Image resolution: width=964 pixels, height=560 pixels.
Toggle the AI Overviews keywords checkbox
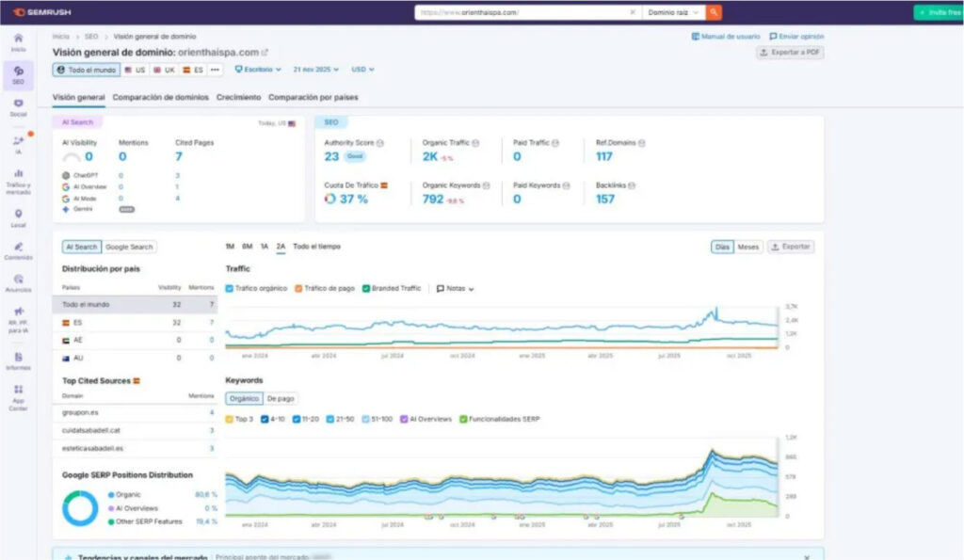(x=404, y=419)
